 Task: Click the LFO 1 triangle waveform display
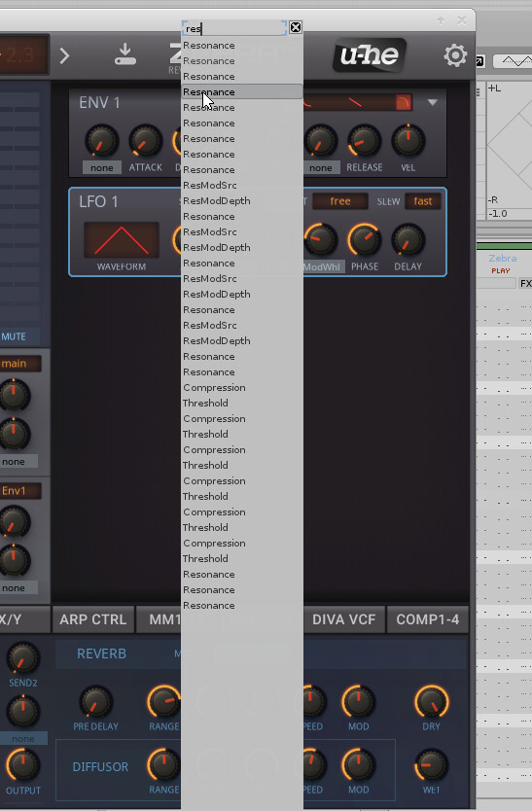[x=122, y=240]
